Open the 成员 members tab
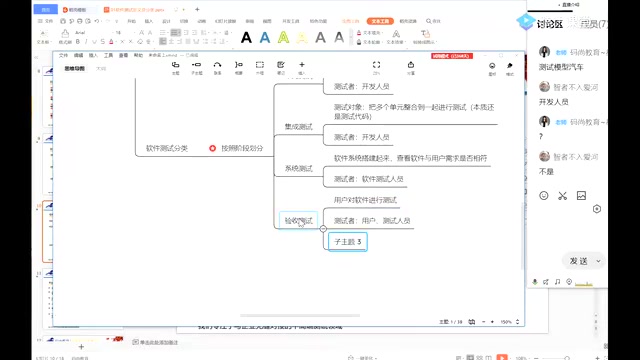The image size is (640, 360). [x=593, y=24]
